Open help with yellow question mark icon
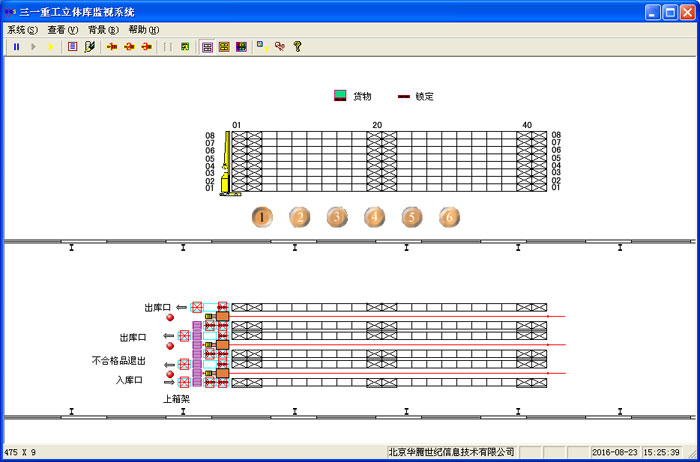 tap(297, 46)
